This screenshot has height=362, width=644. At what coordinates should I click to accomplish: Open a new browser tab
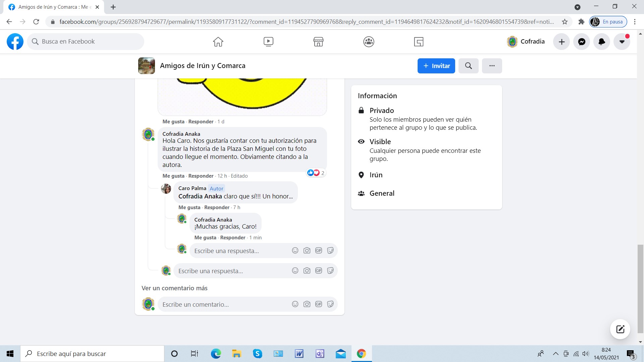(113, 7)
